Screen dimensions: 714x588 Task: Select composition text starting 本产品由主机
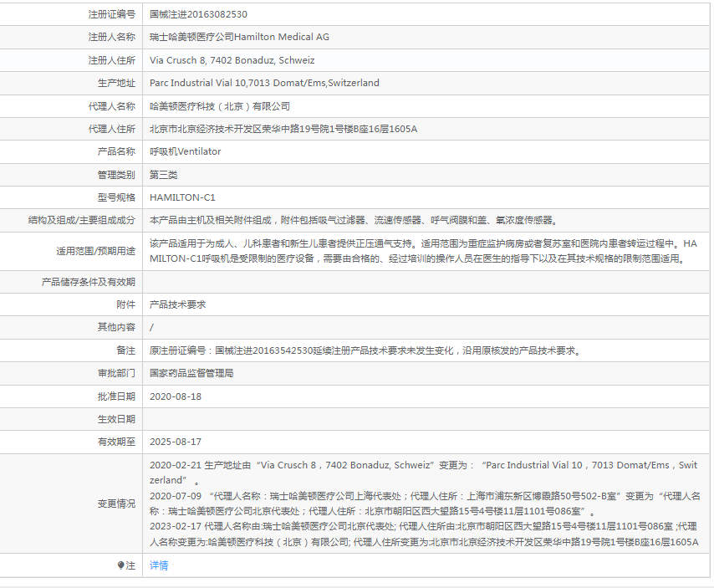(354, 221)
